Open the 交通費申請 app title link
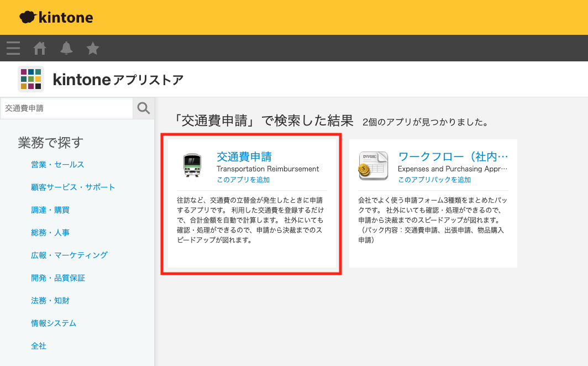The height and width of the screenshot is (366, 588). coord(244,157)
